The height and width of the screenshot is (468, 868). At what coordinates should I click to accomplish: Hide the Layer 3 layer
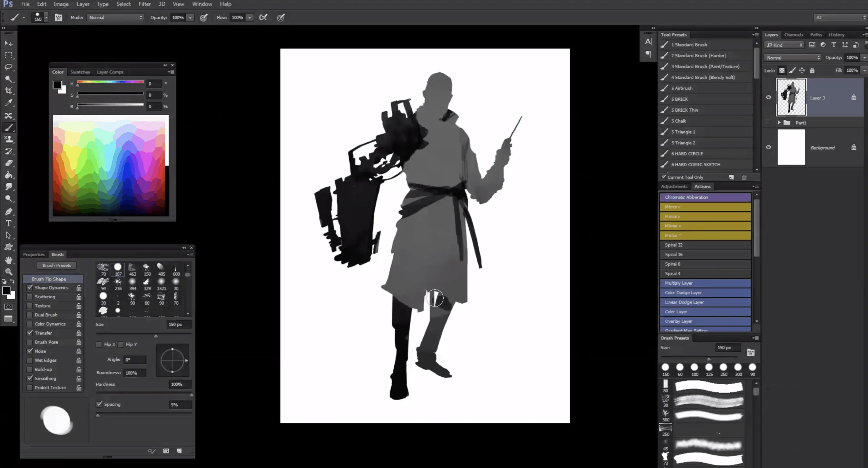(x=768, y=97)
